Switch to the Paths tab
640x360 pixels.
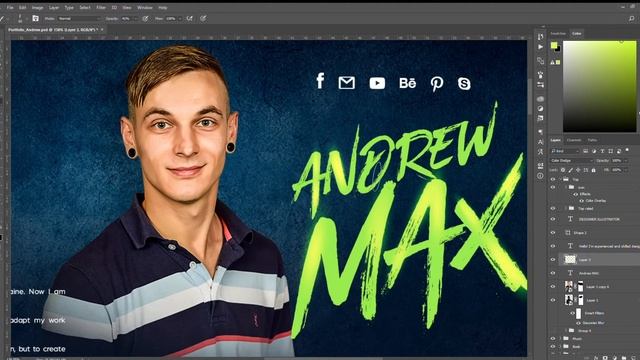[x=592, y=140]
